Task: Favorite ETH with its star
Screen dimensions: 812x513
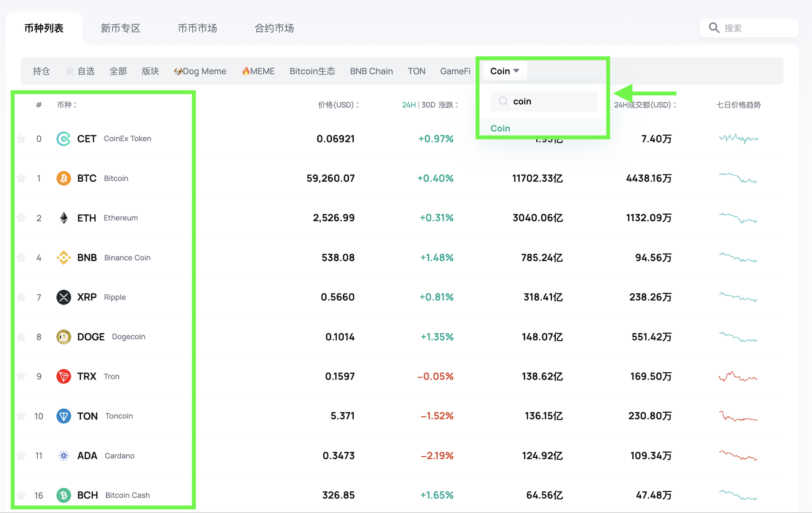Action: click(21, 218)
